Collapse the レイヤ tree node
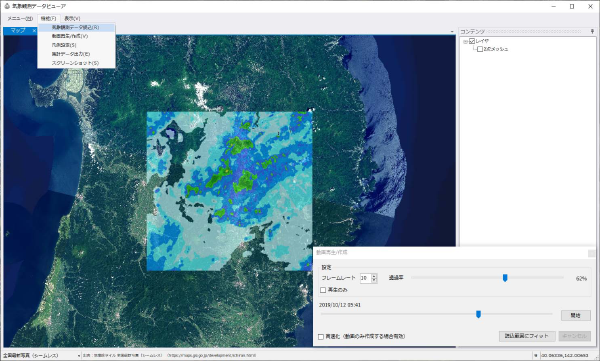Screen dimensions: 600x361 [x=465, y=41]
